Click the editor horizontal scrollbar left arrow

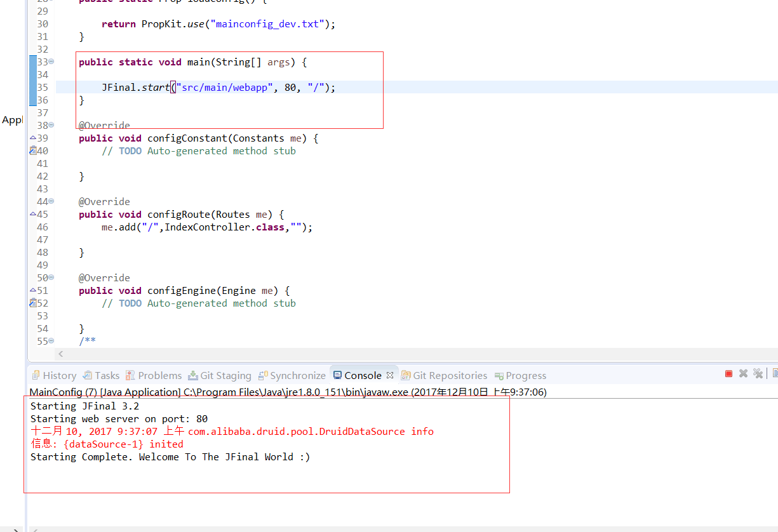click(61, 354)
